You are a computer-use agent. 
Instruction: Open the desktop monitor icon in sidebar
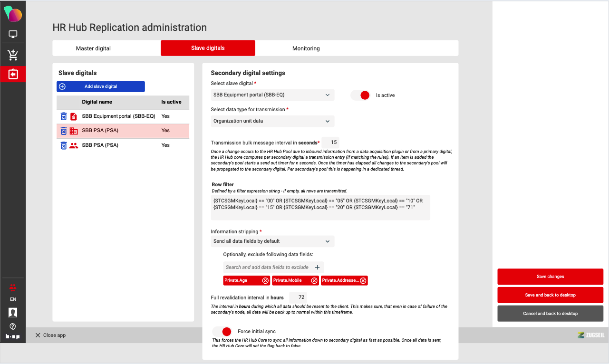click(13, 34)
